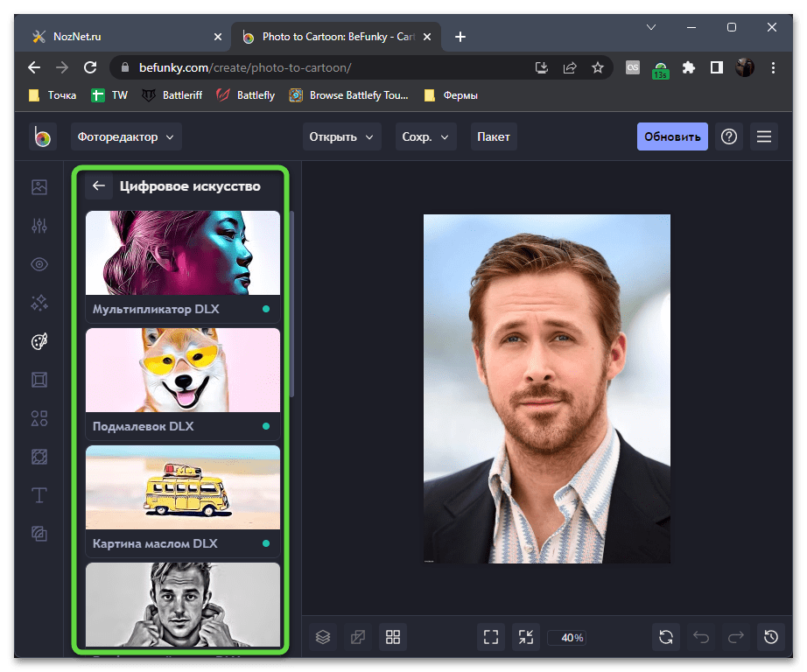Viewport: 807px width, 672px height.
Task: Undo the last action
Action: click(701, 638)
